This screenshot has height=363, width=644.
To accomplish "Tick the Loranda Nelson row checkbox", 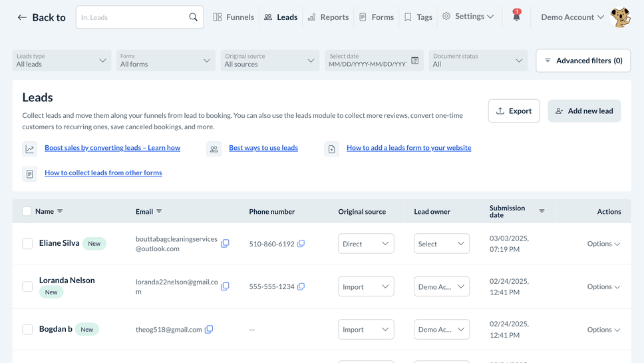I will (x=27, y=286).
